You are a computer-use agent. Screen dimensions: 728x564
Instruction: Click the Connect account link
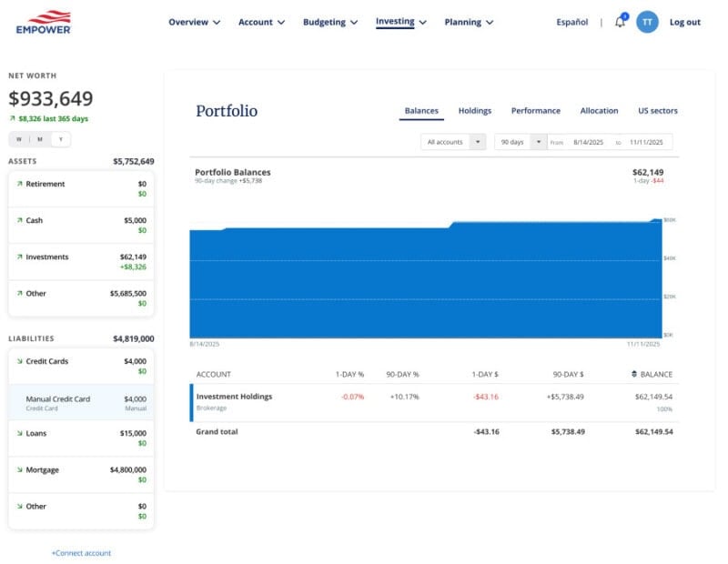[81, 553]
